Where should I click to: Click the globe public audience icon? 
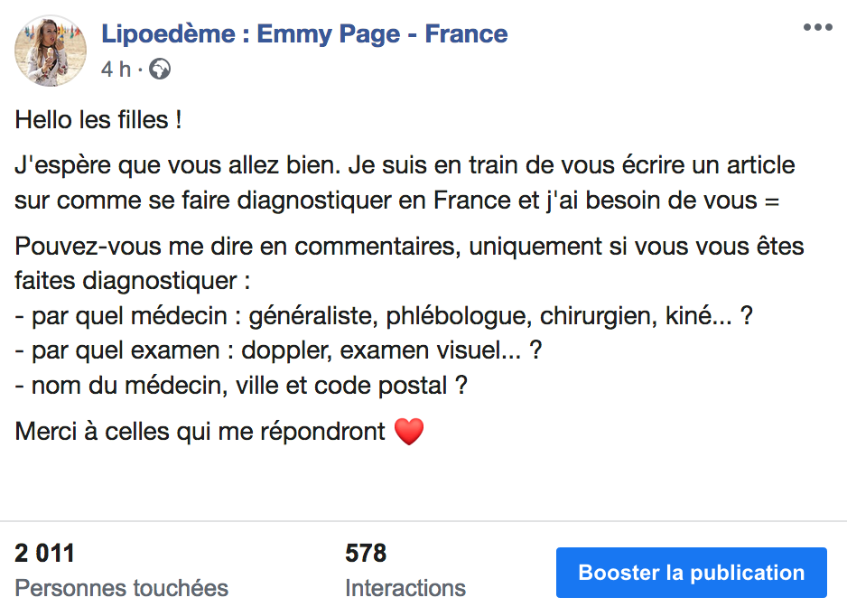(x=160, y=70)
